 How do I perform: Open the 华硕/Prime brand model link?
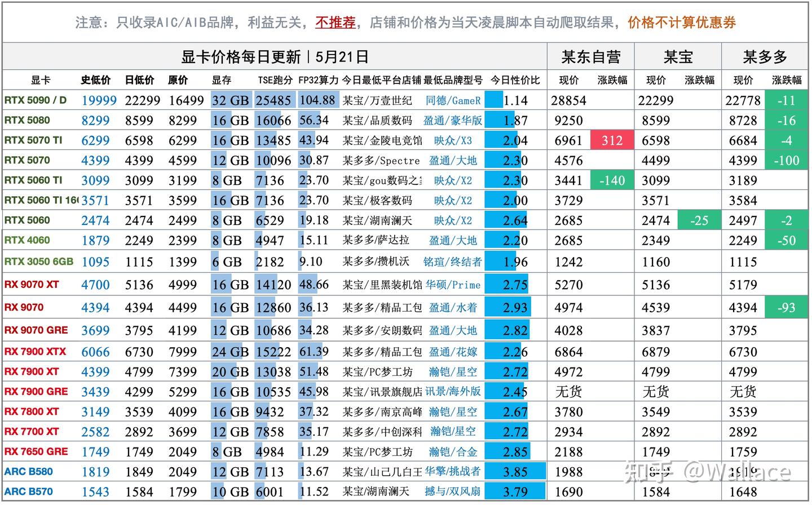[453, 285]
